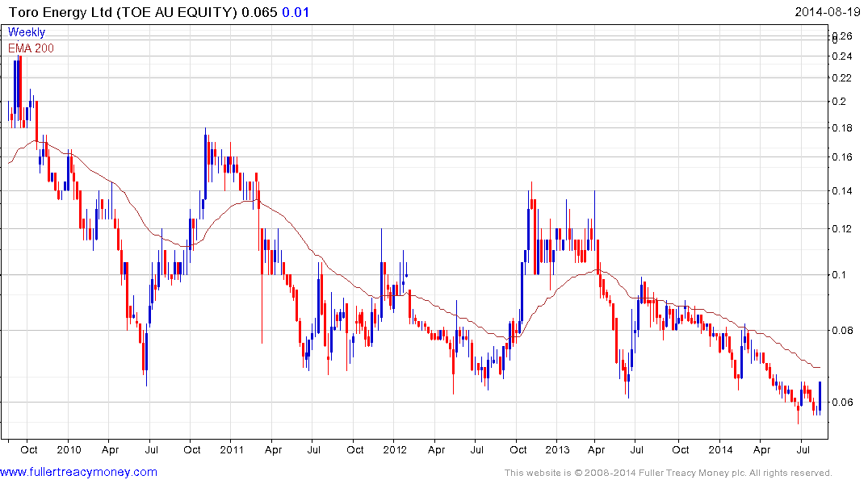Click the 2011 label on the time axis
Screen dimensions: 868x484
231,449
